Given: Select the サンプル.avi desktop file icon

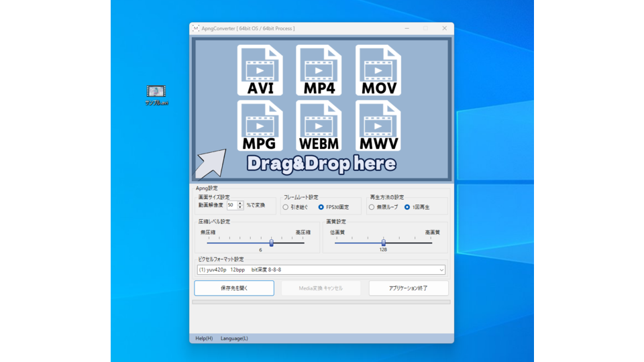Looking at the screenshot, I should coord(156,95).
